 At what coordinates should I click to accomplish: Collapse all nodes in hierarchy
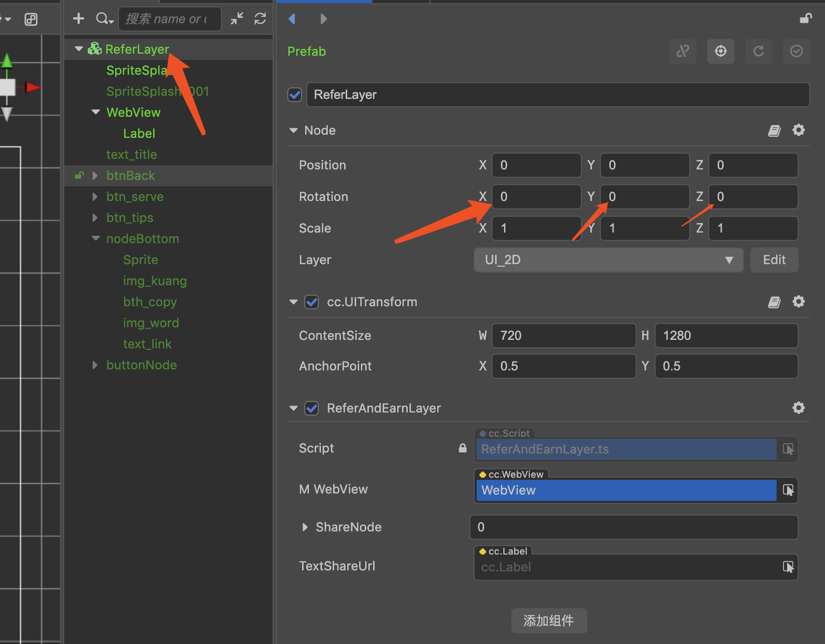237,19
